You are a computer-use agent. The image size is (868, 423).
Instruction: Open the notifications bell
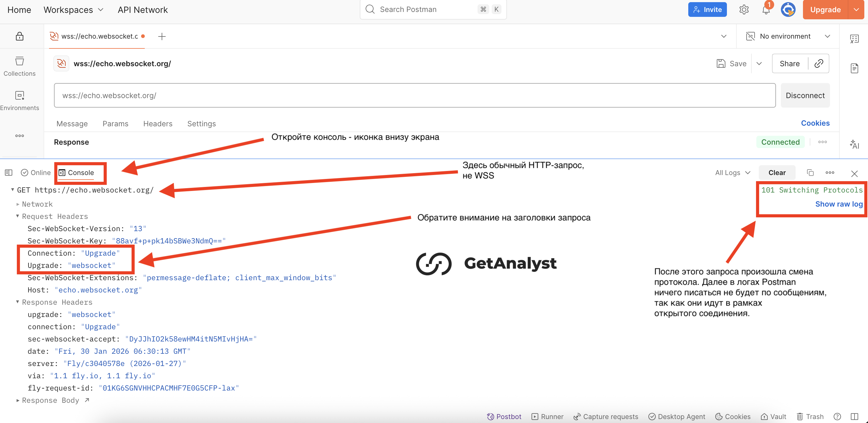[766, 10]
